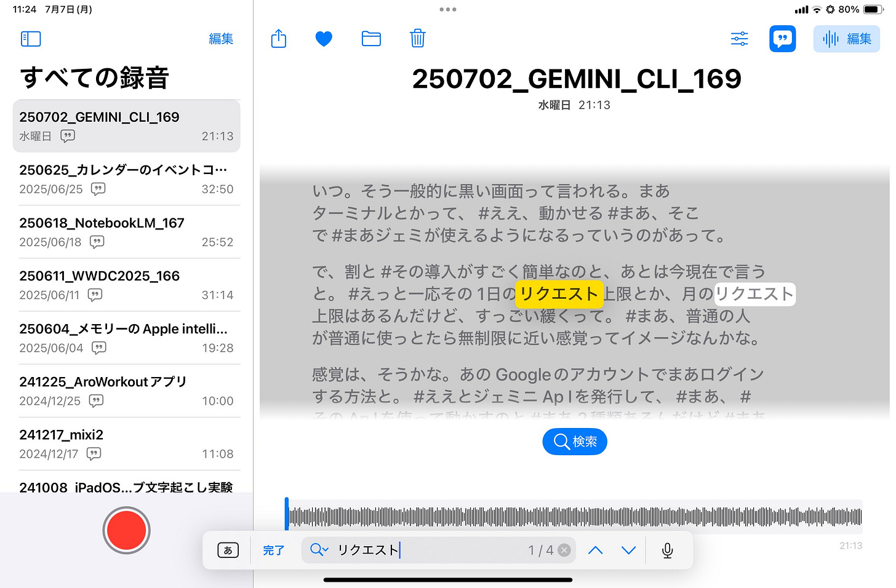Tap transcript icon on 250702_GEMINI_CLI_169 row
The width and height of the screenshot is (896, 588).
tap(68, 136)
